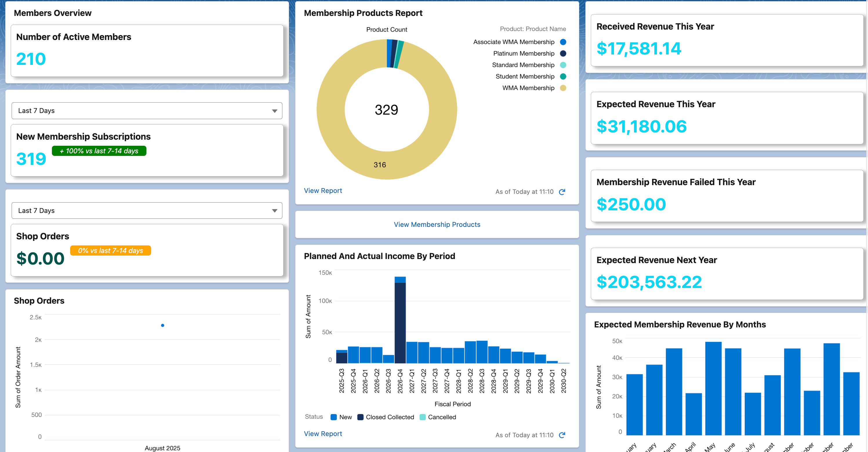Select the Standard Membership legend dot
This screenshot has height=452, width=868.
pyautogui.click(x=563, y=65)
